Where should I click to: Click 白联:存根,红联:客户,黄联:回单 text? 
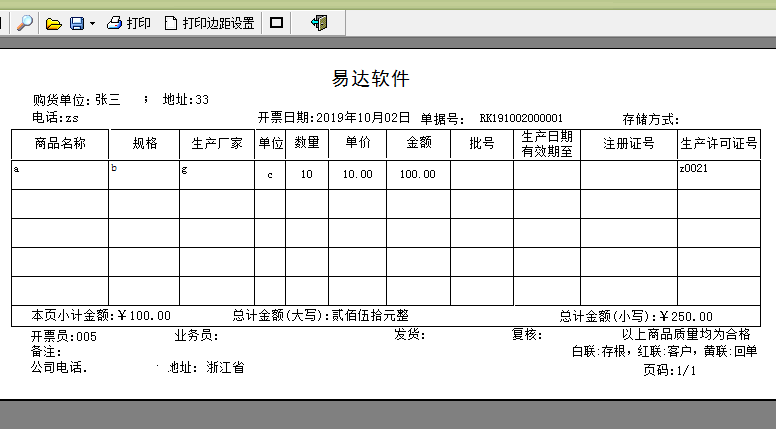pyautogui.click(x=665, y=351)
